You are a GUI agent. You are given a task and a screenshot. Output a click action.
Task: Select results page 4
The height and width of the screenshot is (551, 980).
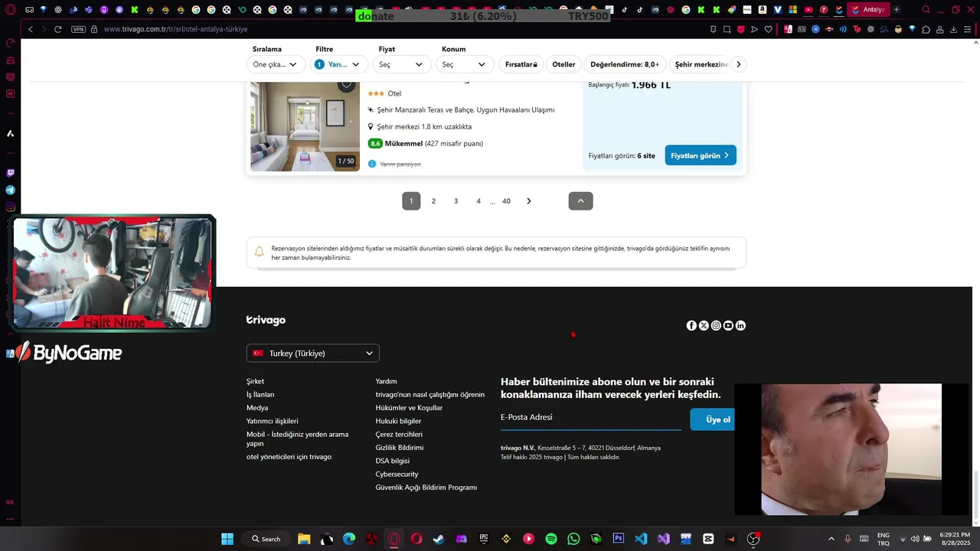[479, 201]
